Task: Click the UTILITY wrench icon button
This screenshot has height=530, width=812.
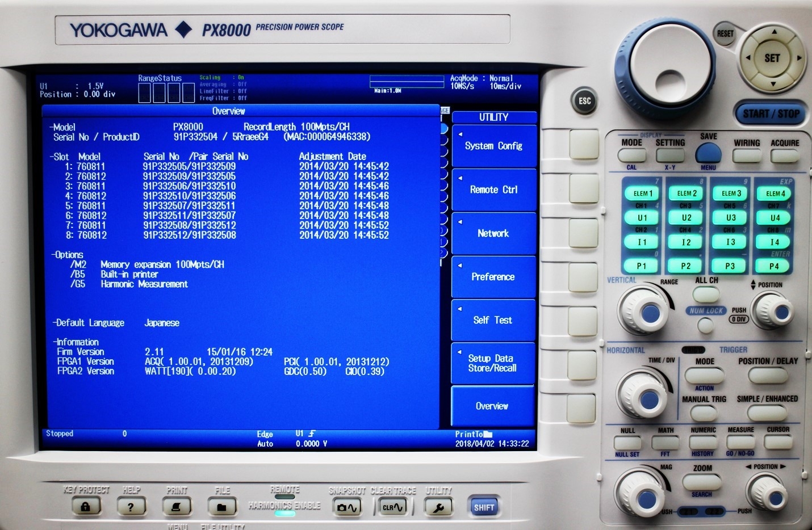Action: [x=438, y=507]
